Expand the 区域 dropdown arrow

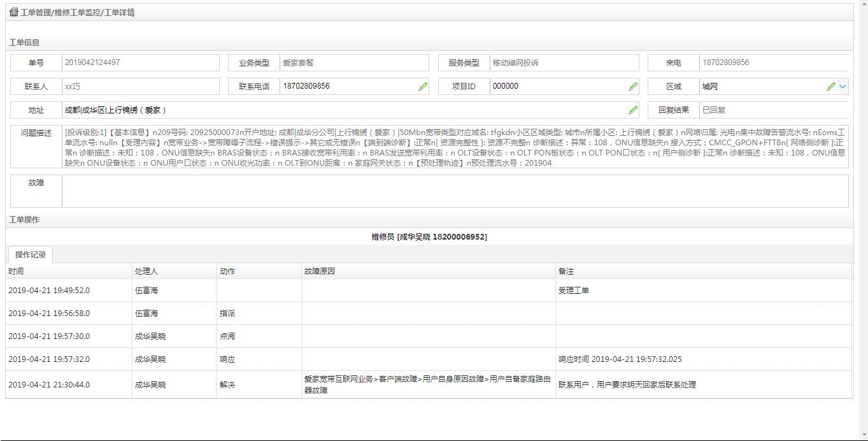point(843,87)
